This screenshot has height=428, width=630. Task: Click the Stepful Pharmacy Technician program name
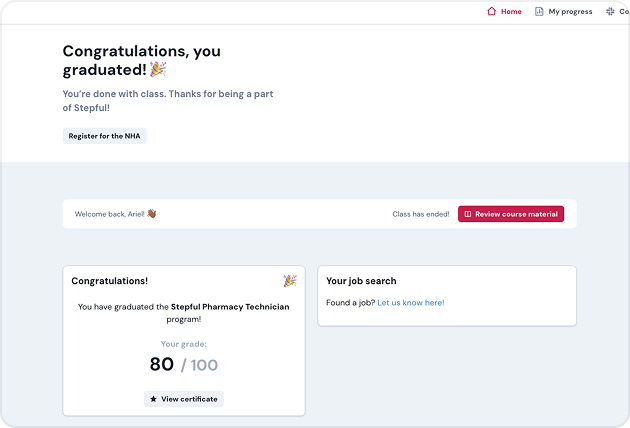[x=230, y=307]
